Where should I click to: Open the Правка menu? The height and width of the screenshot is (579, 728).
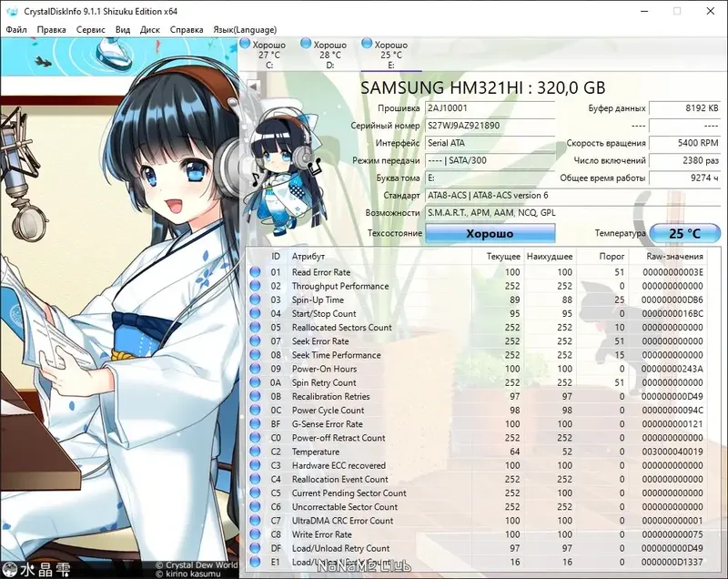click(51, 30)
